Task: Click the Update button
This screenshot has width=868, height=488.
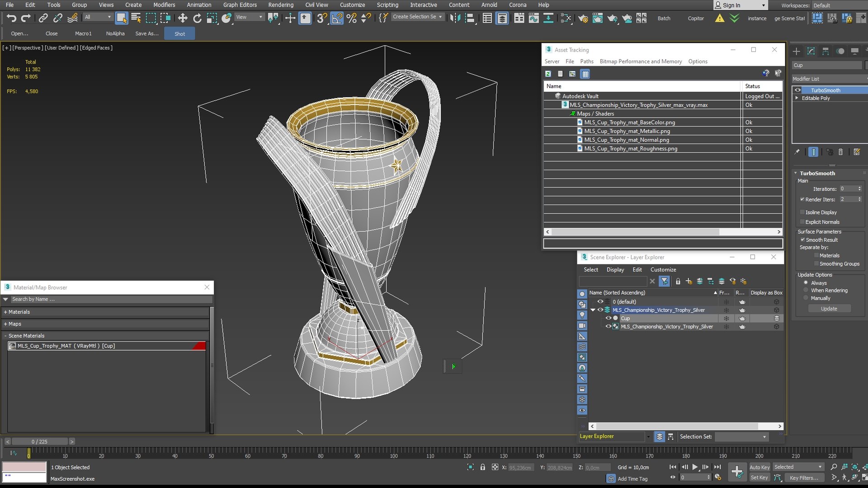Action: (x=829, y=309)
